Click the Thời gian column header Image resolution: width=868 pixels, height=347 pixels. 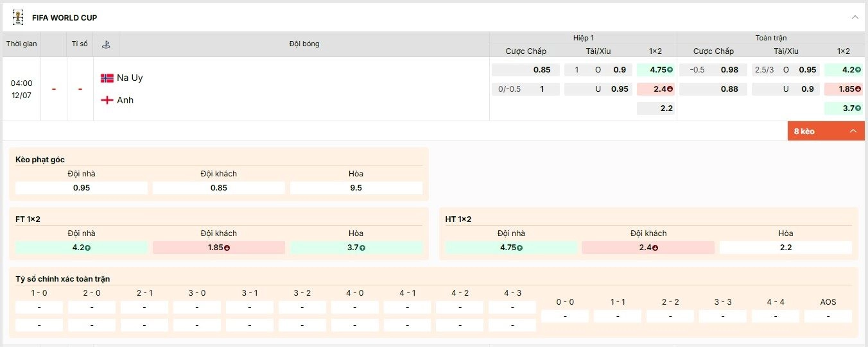[22, 44]
